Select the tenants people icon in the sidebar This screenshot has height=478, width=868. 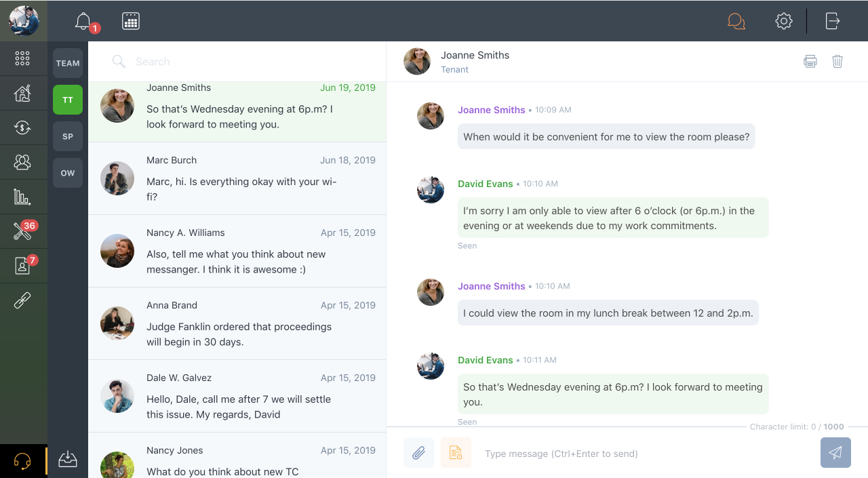pyautogui.click(x=24, y=162)
